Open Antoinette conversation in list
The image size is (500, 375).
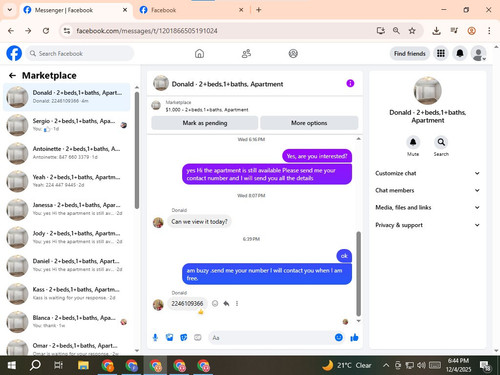click(67, 153)
